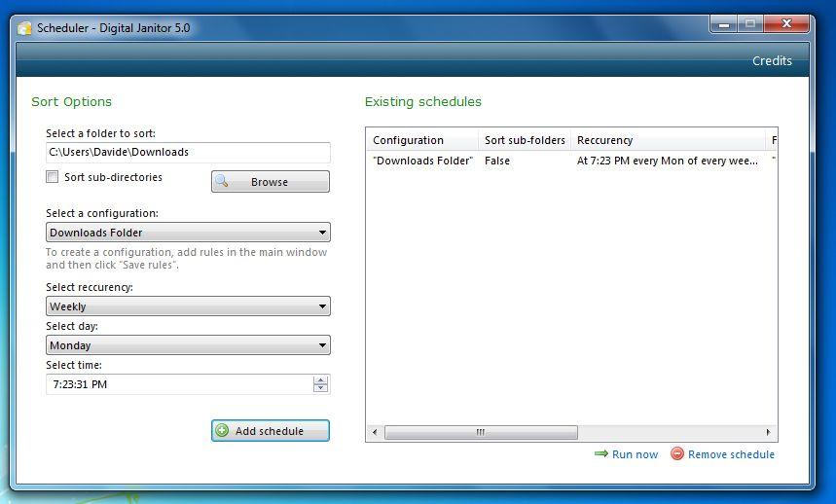Click the right arrow of schedules scrollbar
The image size is (836, 504).
coord(768,432)
